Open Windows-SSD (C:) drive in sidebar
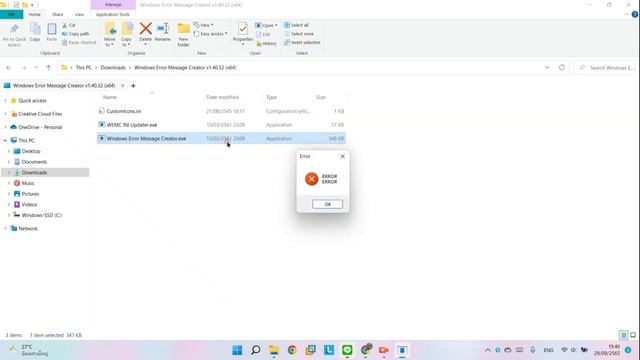The height and width of the screenshot is (360, 640). (x=42, y=215)
